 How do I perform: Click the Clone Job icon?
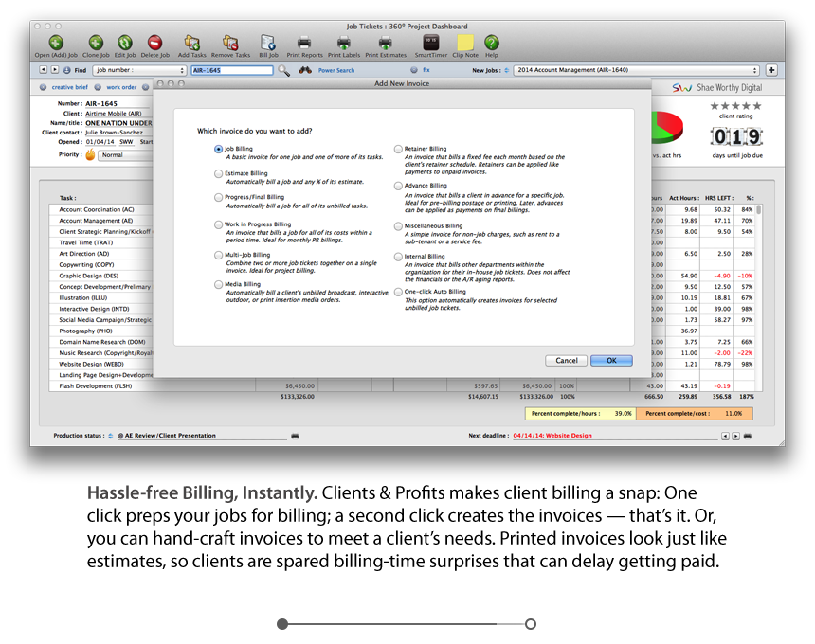point(96,43)
